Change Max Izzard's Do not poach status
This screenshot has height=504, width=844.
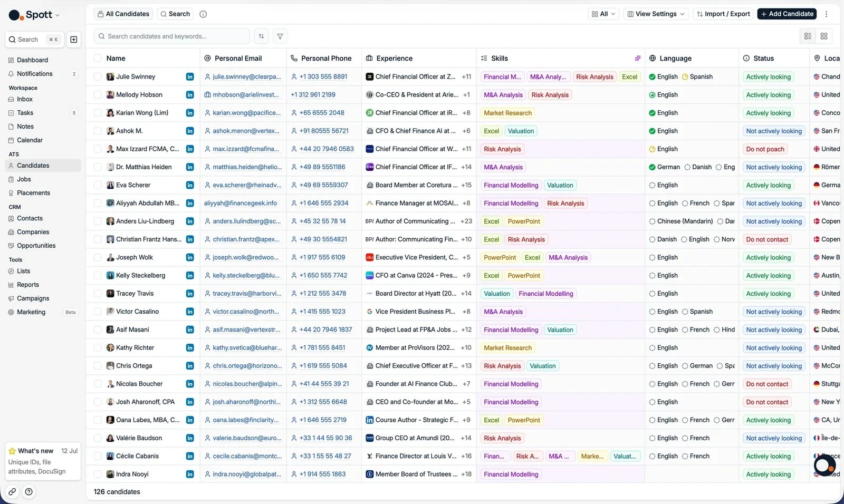765,149
